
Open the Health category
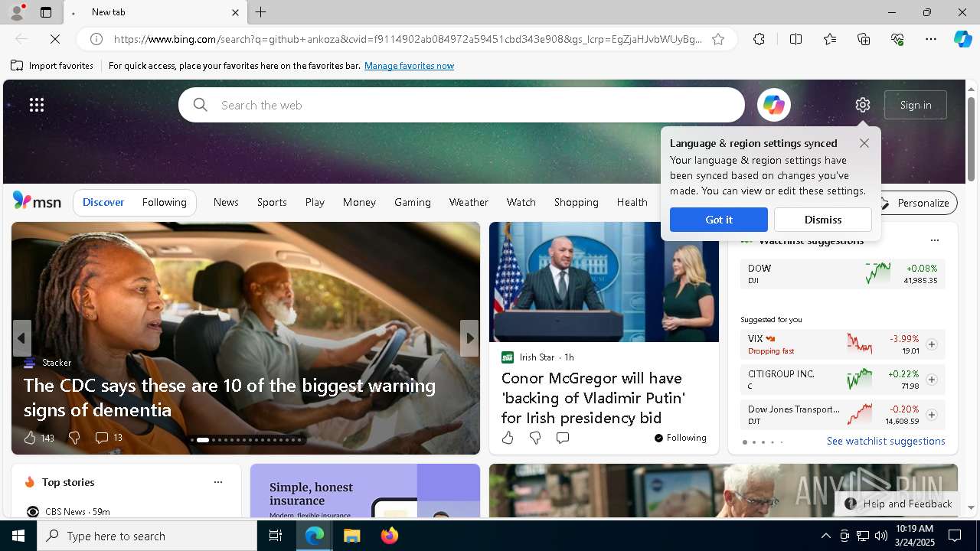coord(632,202)
